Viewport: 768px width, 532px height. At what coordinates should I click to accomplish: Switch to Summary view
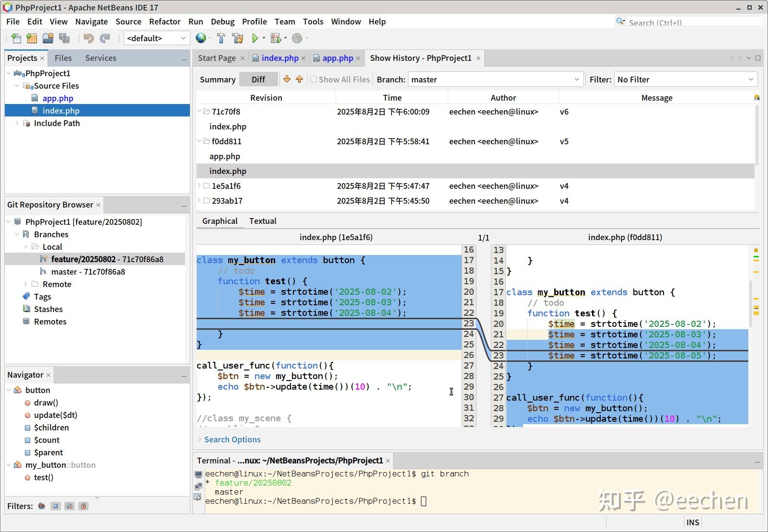(218, 80)
